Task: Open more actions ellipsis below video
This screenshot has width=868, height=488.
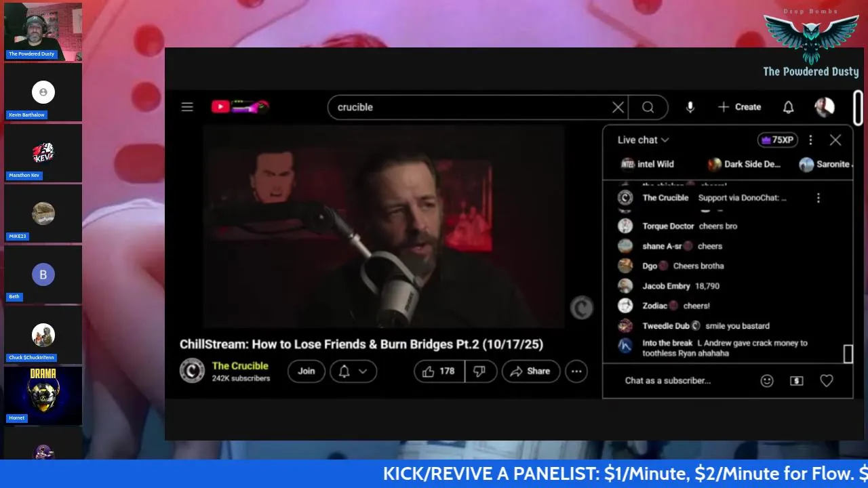Action: (x=576, y=371)
